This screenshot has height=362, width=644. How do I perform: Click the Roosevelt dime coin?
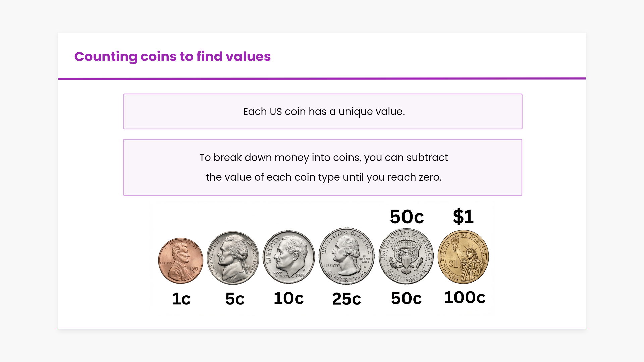coord(288,257)
